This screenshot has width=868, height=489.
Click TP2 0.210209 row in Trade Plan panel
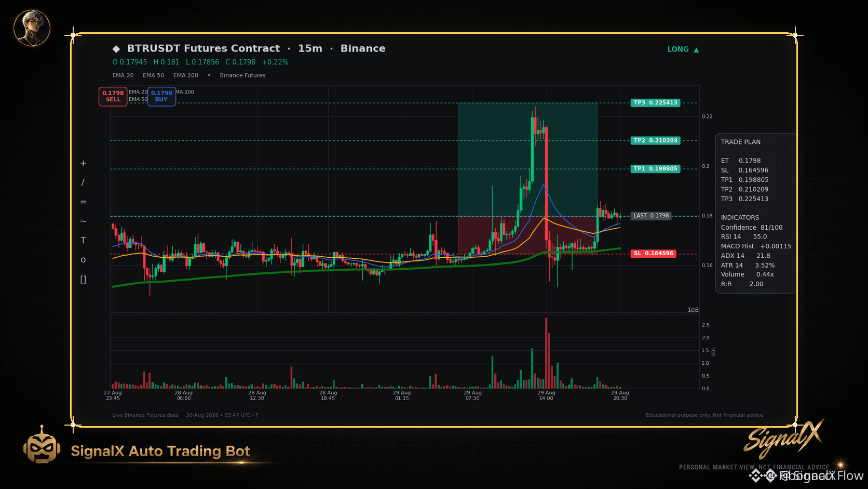(x=744, y=190)
